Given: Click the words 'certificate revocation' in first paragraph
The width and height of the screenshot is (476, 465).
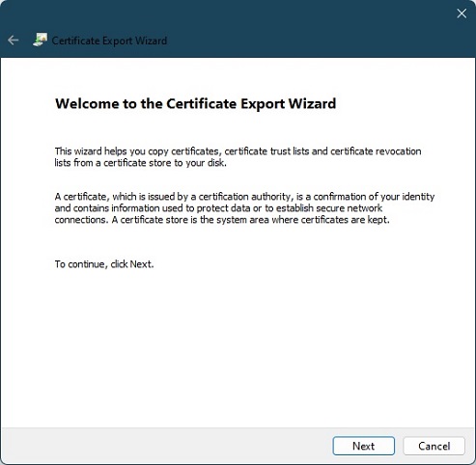Looking at the screenshot, I should click(376, 150).
